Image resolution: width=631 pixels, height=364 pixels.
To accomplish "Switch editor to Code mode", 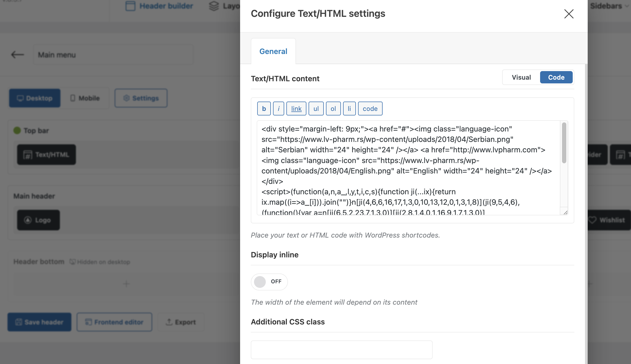I will 556,77.
